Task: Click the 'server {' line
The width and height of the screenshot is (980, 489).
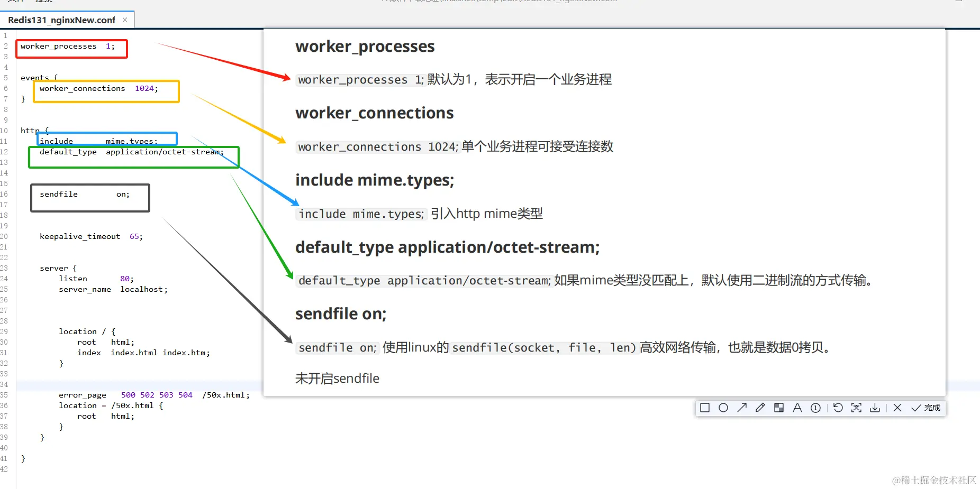Action: [58, 268]
